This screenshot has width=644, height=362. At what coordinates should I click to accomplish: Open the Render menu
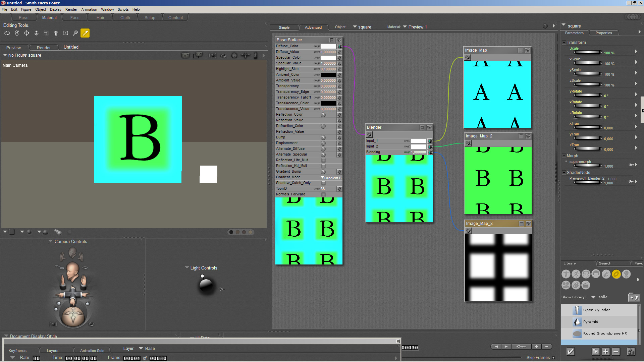tap(71, 9)
